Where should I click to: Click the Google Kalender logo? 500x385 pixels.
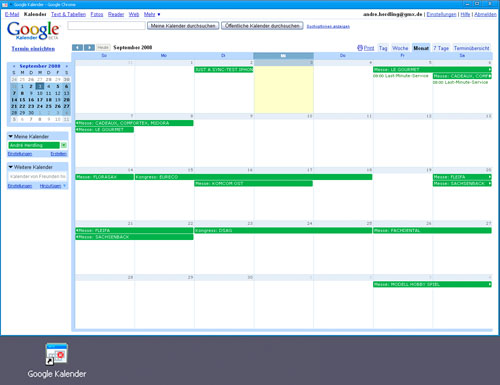pos(33,31)
